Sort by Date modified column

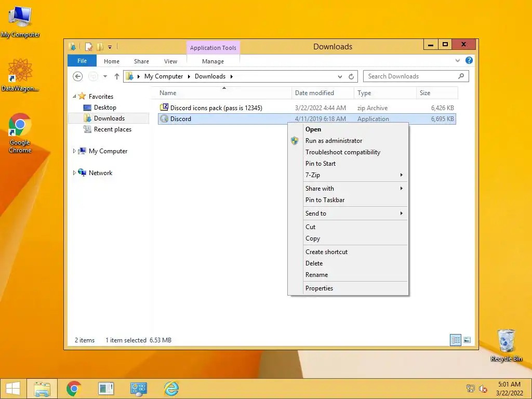point(323,92)
